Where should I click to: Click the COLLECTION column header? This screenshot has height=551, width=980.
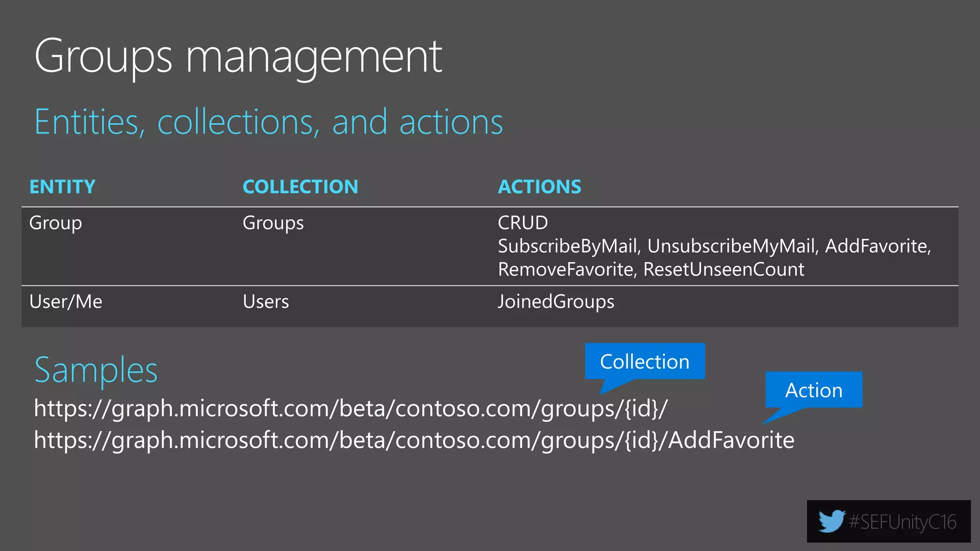tap(301, 187)
